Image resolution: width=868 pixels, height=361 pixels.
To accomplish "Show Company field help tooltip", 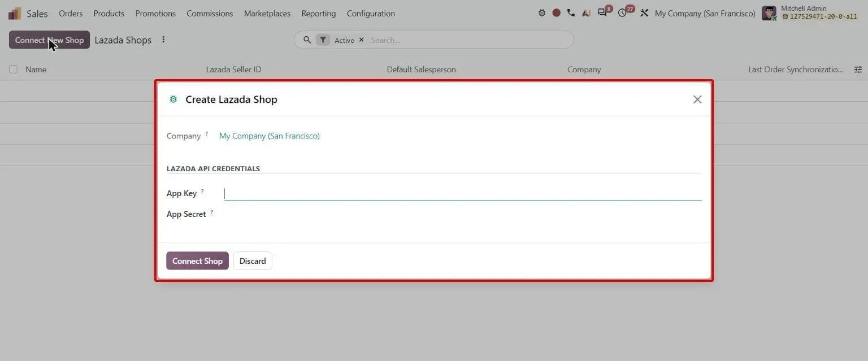I will (x=207, y=134).
